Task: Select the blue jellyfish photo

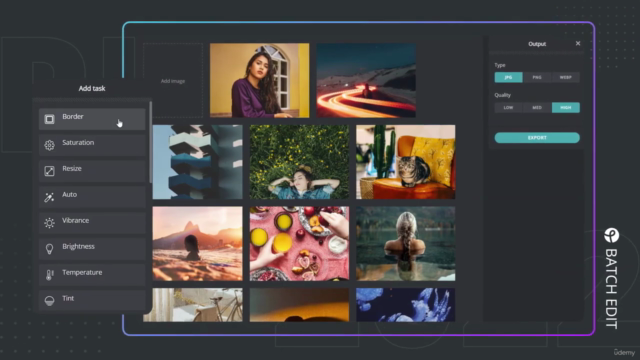Action: pos(406,305)
